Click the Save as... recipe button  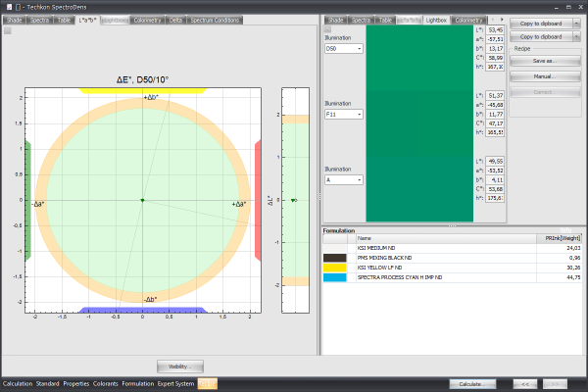click(543, 60)
